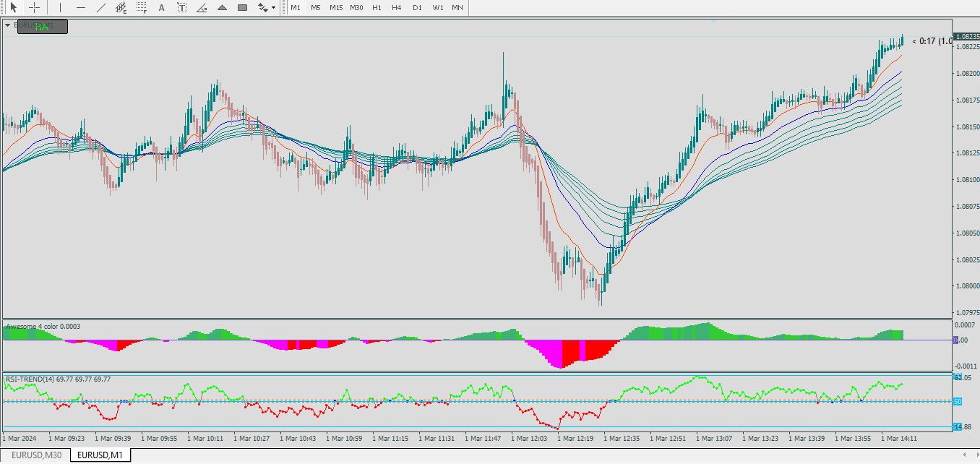Select the triangle shape tool
Viewport: 980px width, 464px height.
[222, 7]
